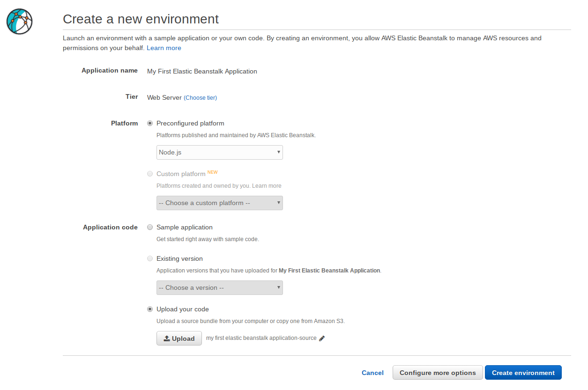Click the Application code label
Viewport: 588px width, 390px height.
click(110, 227)
